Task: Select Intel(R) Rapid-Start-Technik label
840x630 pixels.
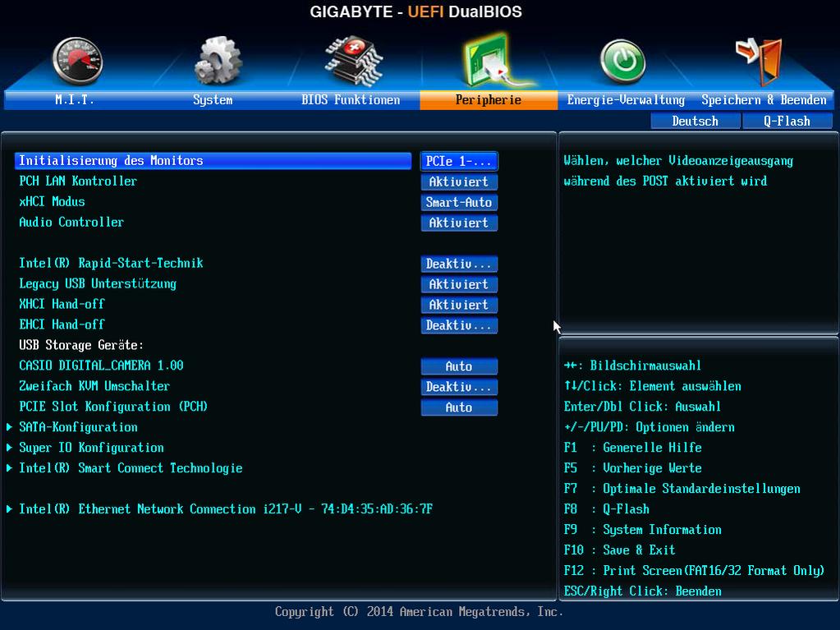Action: (111, 263)
